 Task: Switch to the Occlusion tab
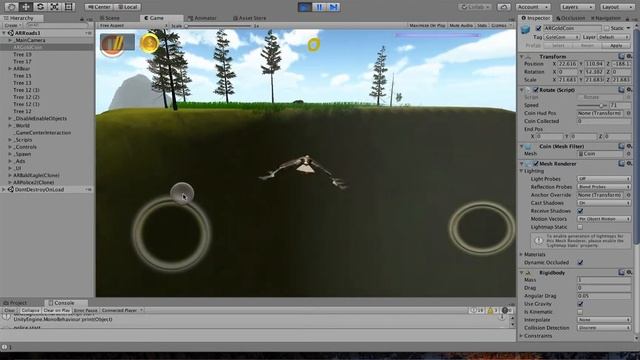570,18
